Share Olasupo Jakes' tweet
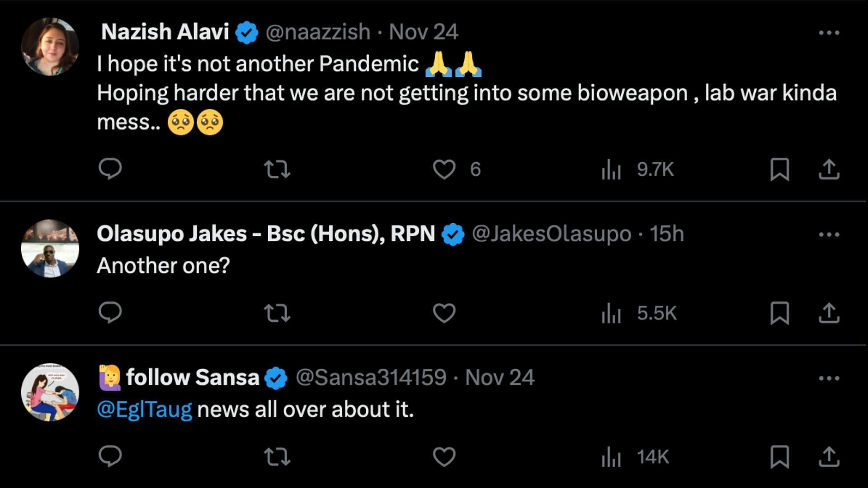Screen dimensions: 868x488 coord(829,313)
